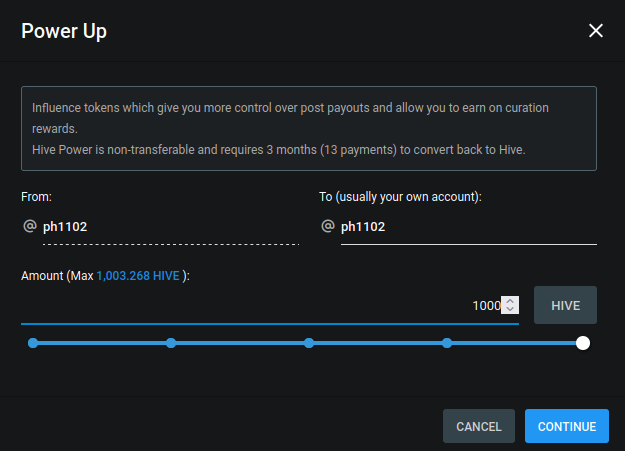Decrease amount with the down stepper arrow

[x=510, y=309]
